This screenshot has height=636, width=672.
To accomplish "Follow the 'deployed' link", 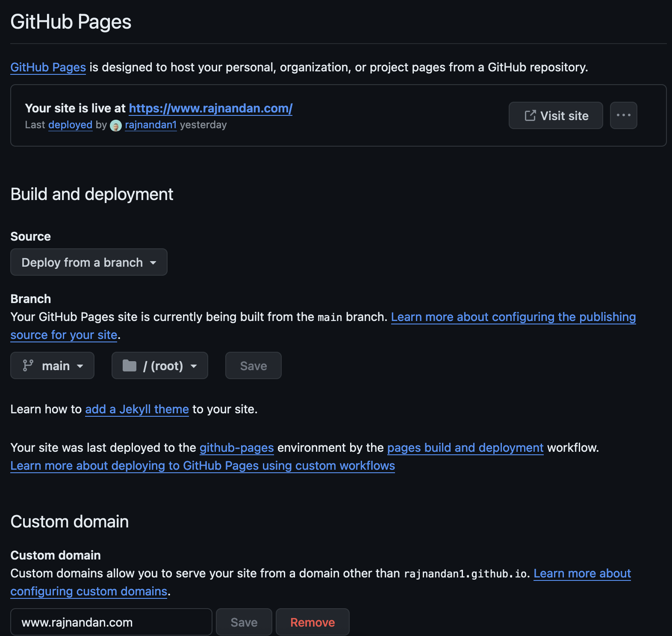I will coord(71,125).
